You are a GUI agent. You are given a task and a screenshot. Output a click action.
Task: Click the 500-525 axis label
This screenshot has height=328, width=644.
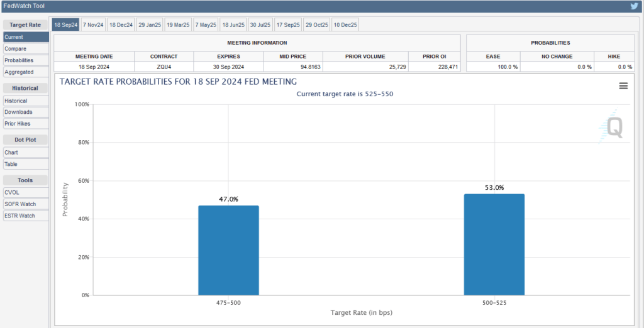click(x=494, y=302)
